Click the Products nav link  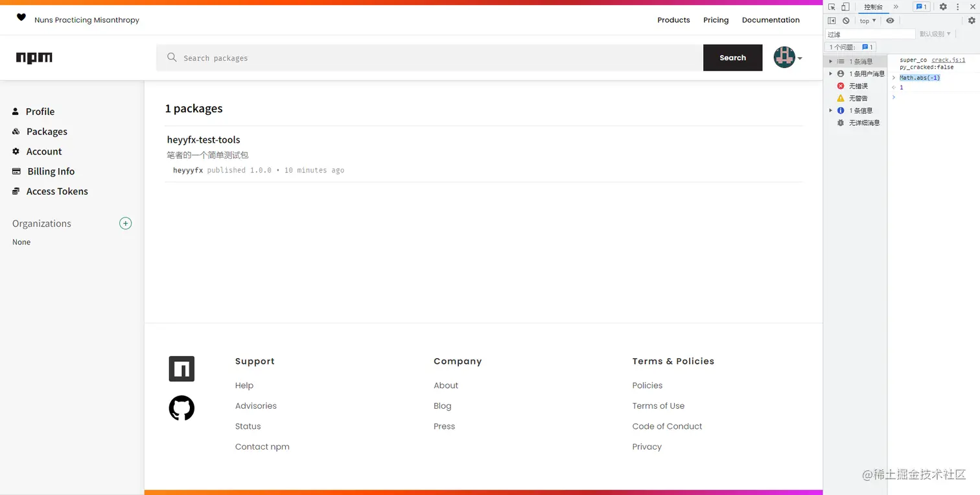click(x=673, y=20)
